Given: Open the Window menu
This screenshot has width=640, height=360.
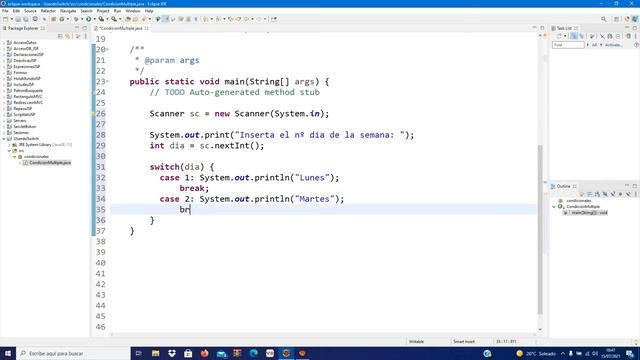Looking at the screenshot, I should point(133,11).
